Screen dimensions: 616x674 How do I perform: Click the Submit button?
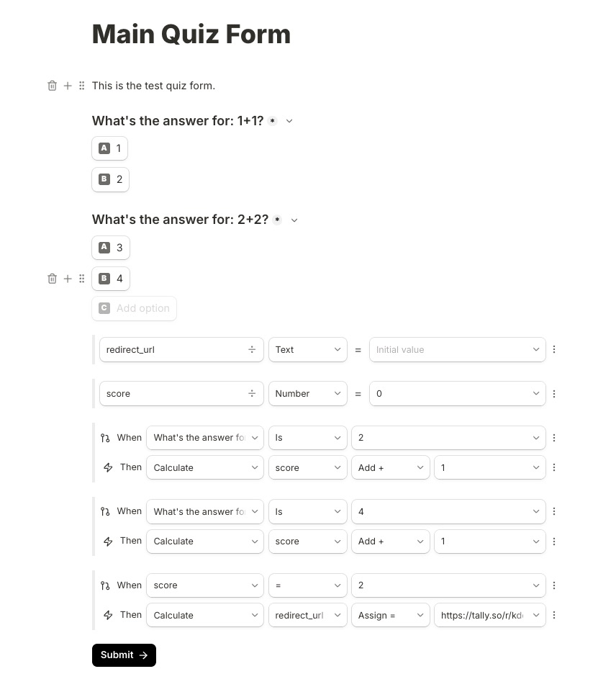(x=124, y=655)
